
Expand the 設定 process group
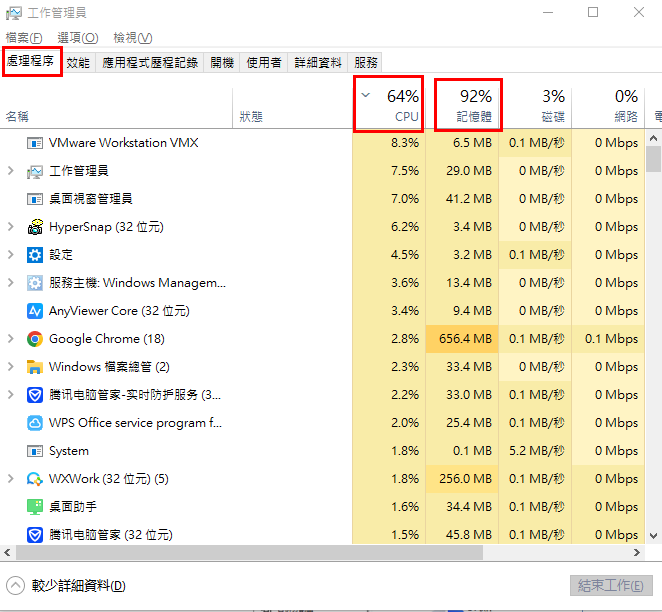11,255
